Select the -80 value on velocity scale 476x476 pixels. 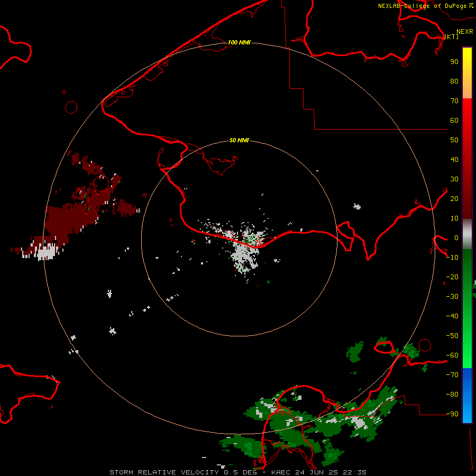(x=452, y=395)
